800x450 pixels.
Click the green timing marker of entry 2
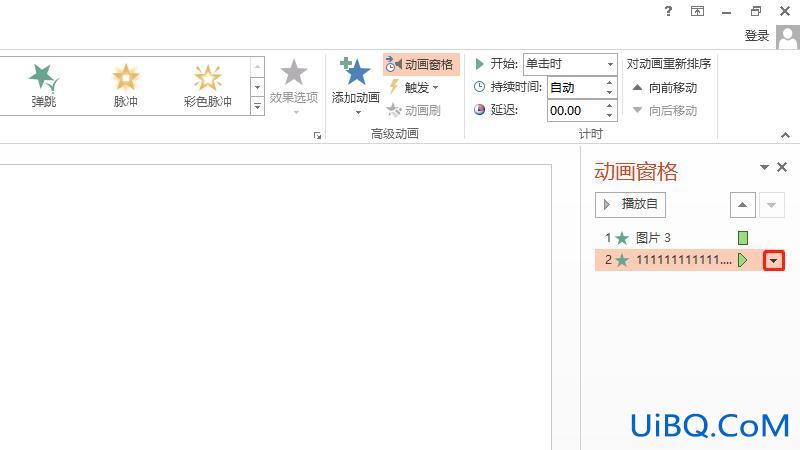coord(743,260)
